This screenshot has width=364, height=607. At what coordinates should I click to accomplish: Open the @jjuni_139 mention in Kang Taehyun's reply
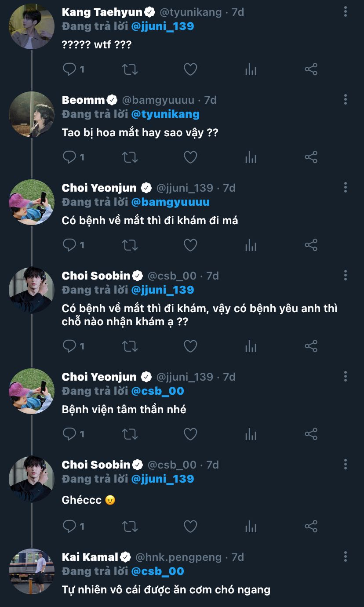(x=162, y=26)
